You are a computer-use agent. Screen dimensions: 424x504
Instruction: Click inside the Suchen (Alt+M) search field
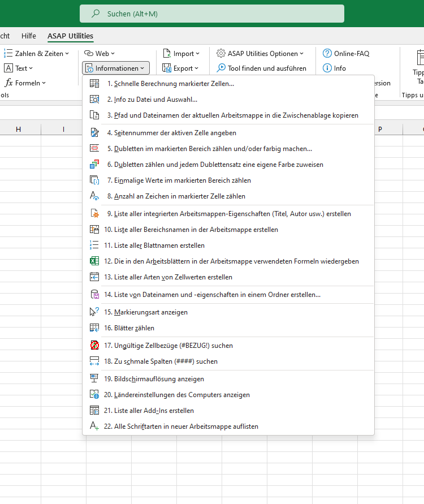point(212,14)
